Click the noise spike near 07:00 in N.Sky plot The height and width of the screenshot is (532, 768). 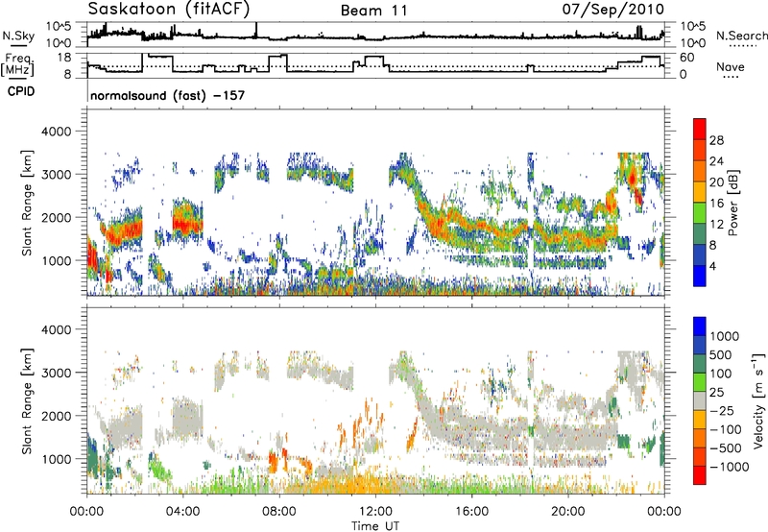click(x=256, y=31)
